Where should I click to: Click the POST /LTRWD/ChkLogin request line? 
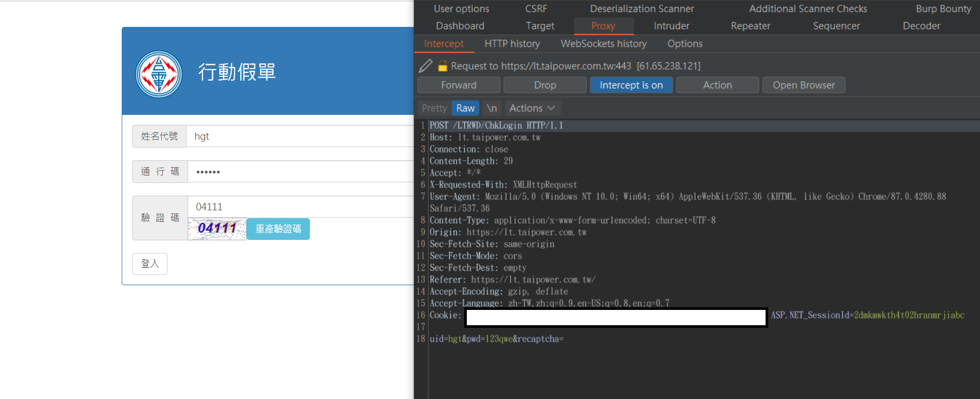pyautogui.click(x=496, y=125)
